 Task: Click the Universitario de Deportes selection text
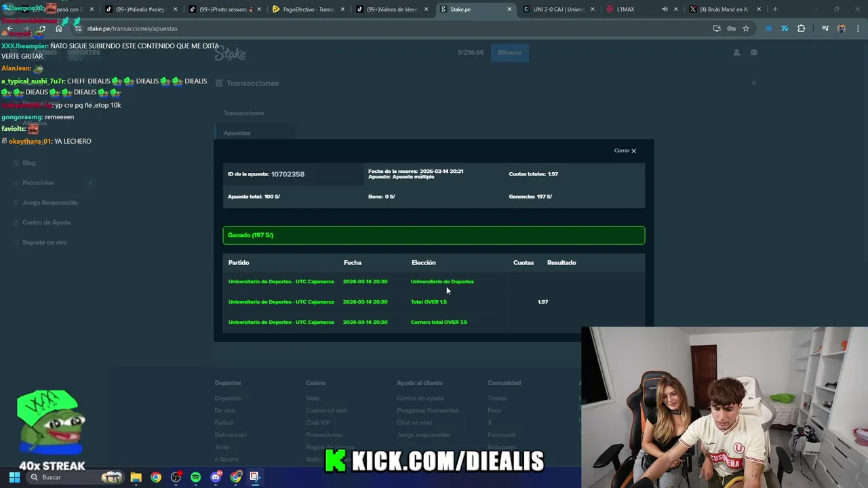tap(442, 281)
